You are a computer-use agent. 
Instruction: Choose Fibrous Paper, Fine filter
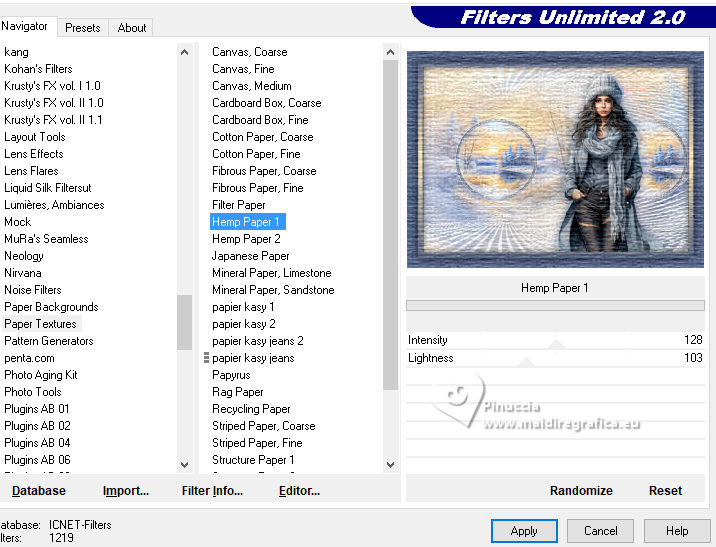[x=258, y=188]
